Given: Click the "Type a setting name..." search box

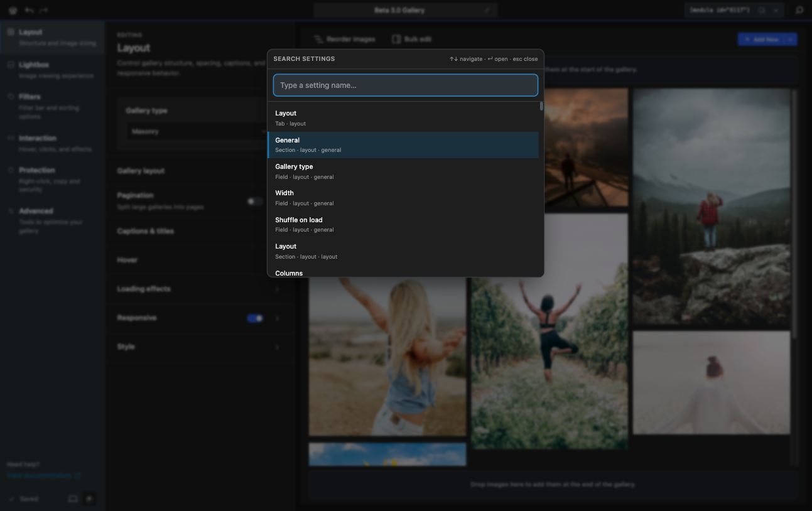Looking at the screenshot, I should point(406,85).
